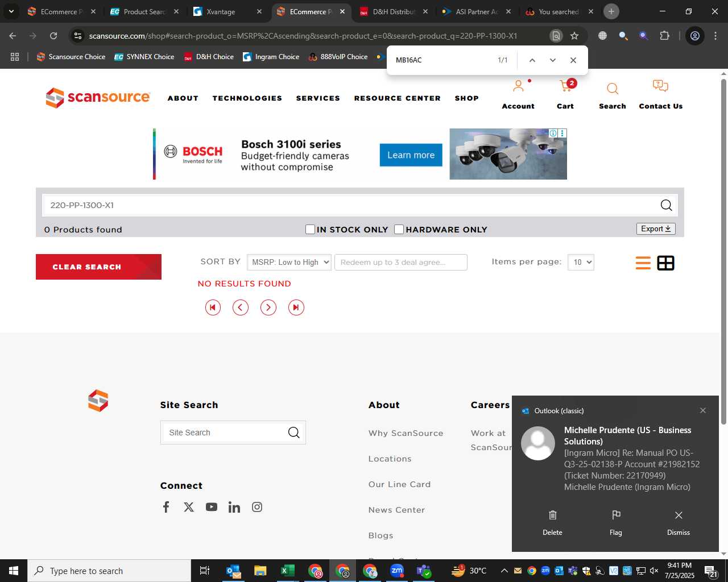Open ScanSource X (Twitter) icon
Image resolution: width=728 pixels, height=582 pixels.
pos(189,507)
